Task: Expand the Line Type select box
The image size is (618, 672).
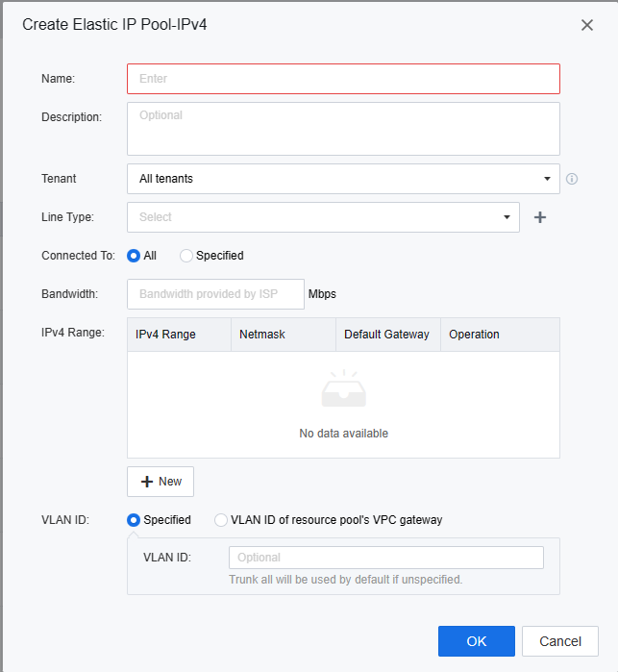Action: (322, 217)
